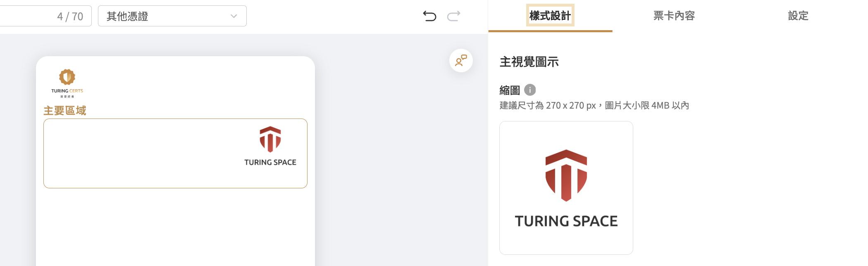Click the Turing Space thumbnail upload image

point(566,188)
